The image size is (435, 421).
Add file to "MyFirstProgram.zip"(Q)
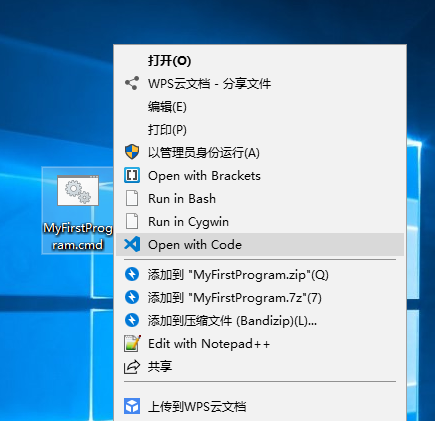[x=260, y=275]
